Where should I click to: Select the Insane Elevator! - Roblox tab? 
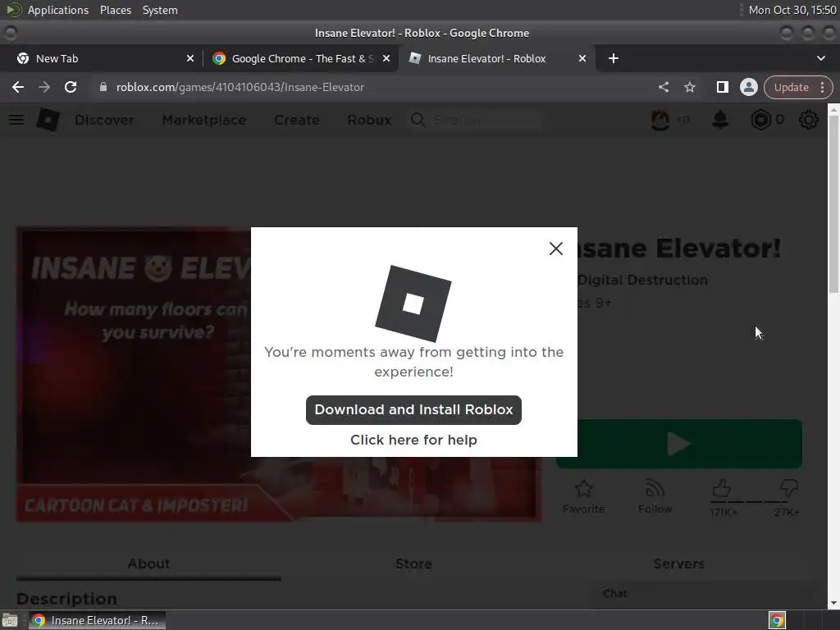(495, 58)
